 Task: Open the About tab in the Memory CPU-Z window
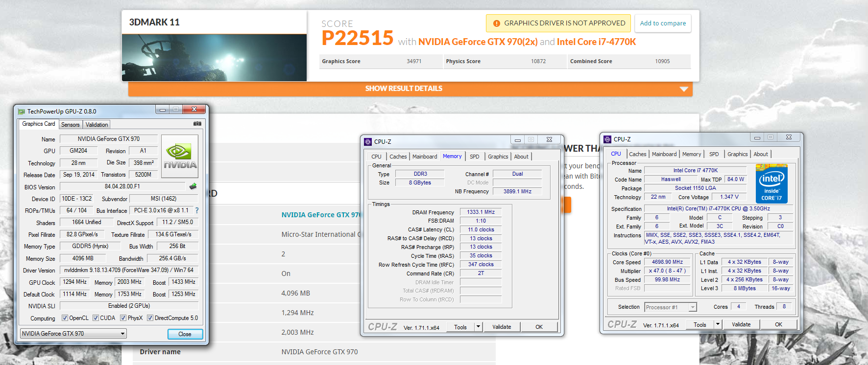point(521,157)
